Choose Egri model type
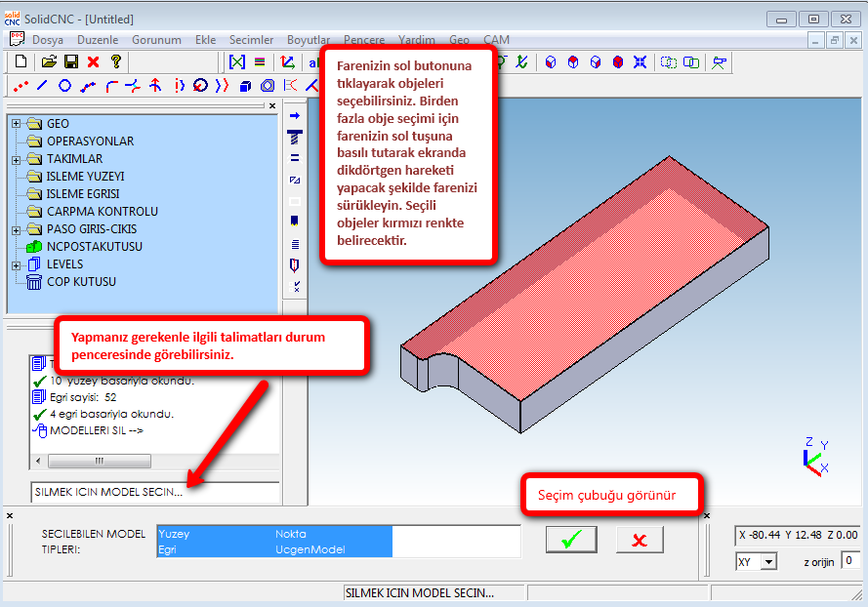 [x=167, y=549]
